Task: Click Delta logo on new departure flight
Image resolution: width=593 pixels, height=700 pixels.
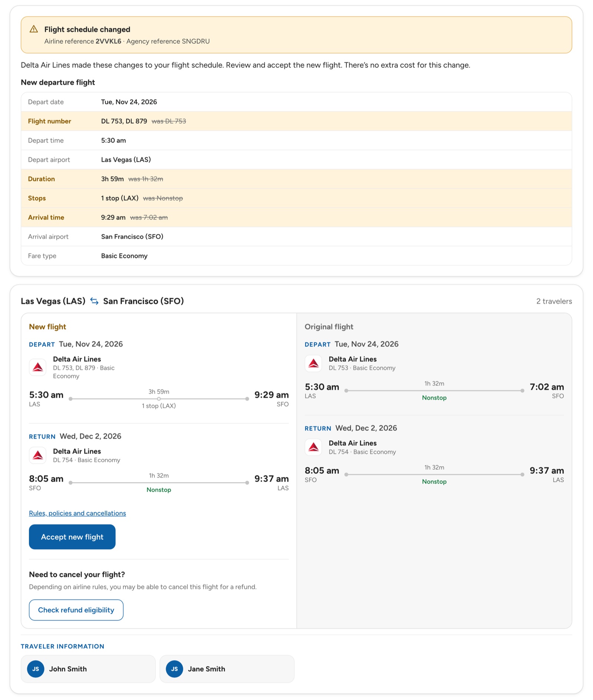Action: pyautogui.click(x=38, y=367)
